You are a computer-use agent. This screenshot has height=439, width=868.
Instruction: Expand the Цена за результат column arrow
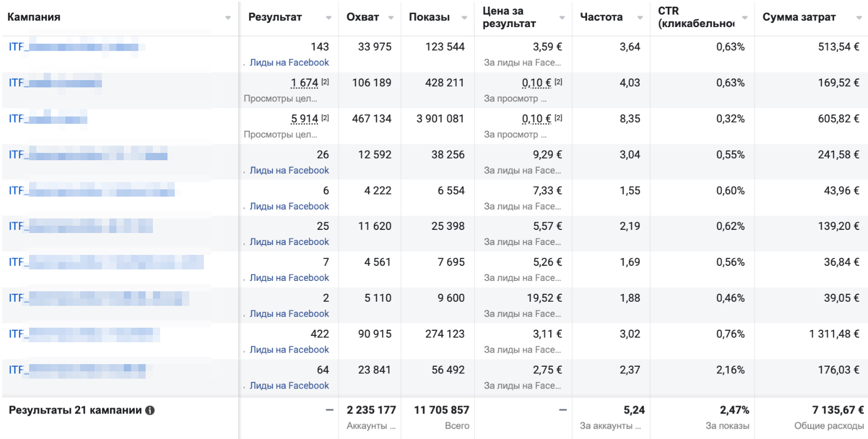[562, 18]
